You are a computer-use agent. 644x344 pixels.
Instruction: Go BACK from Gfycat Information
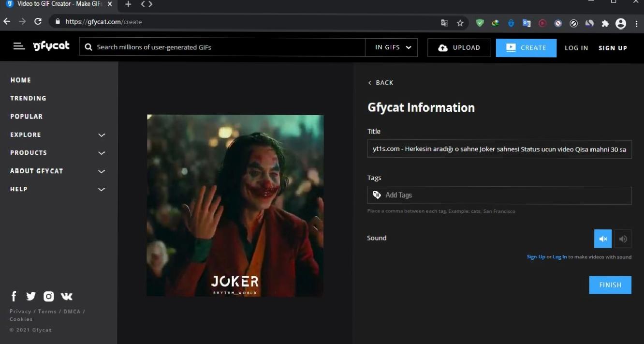coord(381,83)
